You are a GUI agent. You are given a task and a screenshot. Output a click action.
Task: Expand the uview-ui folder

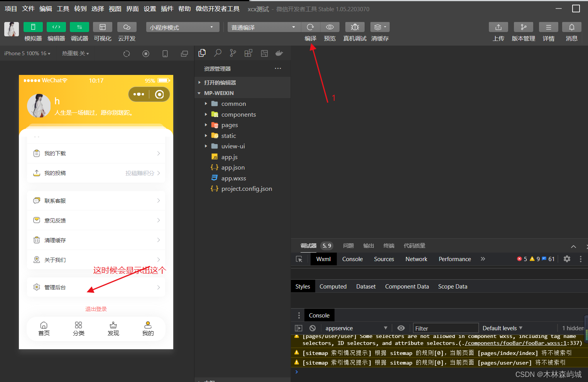242,146
